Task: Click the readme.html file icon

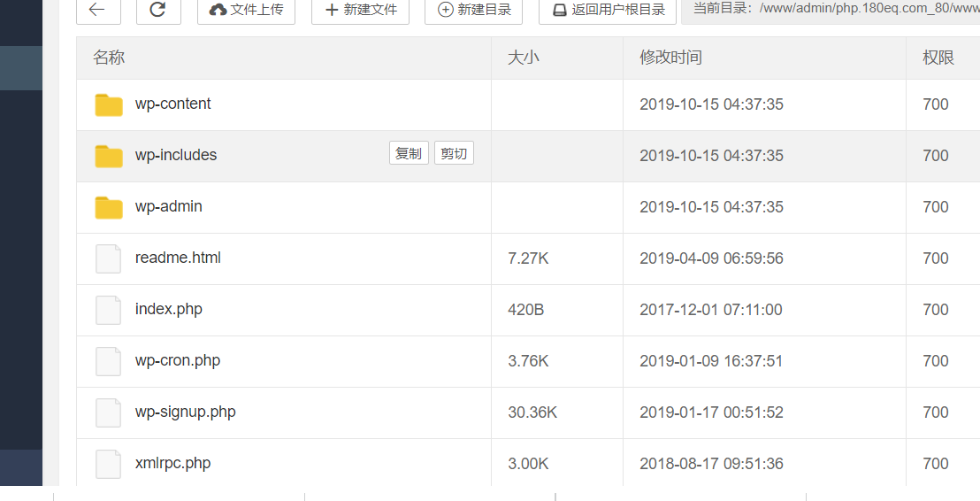Action: [108, 258]
